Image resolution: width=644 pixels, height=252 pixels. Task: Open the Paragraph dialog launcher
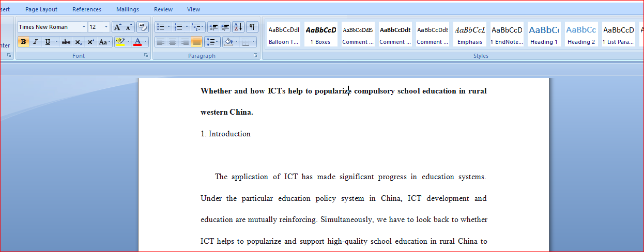pos(256,55)
